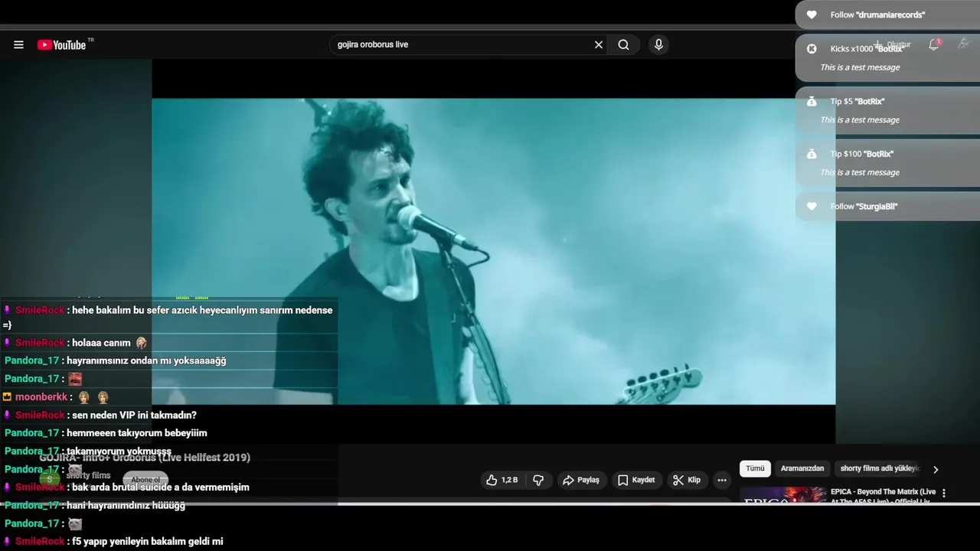Click the EPICA video thumbnail

[782, 496]
